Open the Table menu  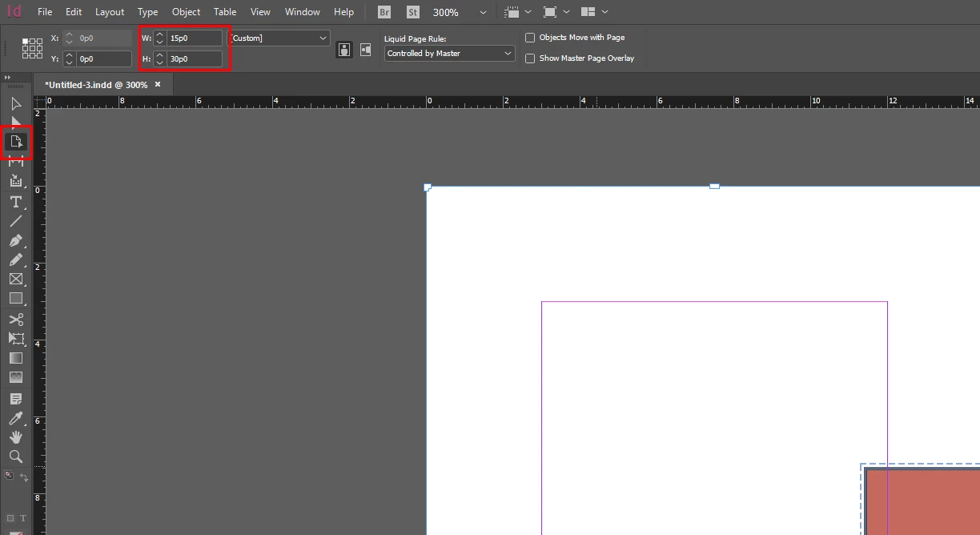pos(225,12)
